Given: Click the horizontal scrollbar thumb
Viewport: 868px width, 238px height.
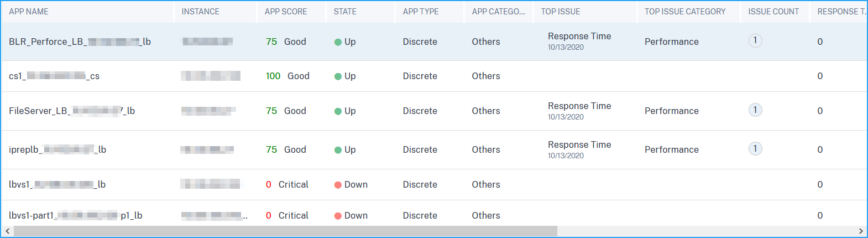Looking at the screenshot, I should (285, 231).
